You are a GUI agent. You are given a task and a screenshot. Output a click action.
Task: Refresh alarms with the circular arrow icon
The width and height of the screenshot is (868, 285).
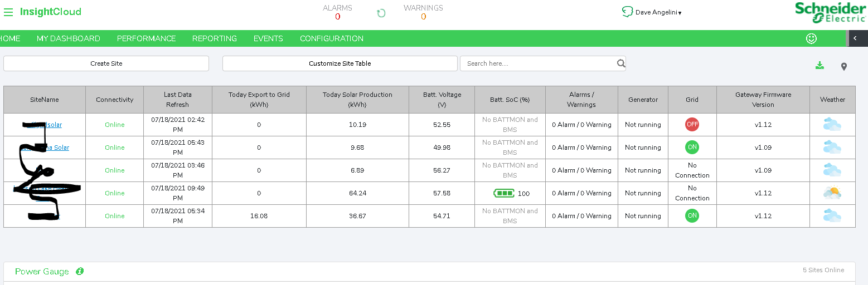tap(381, 13)
